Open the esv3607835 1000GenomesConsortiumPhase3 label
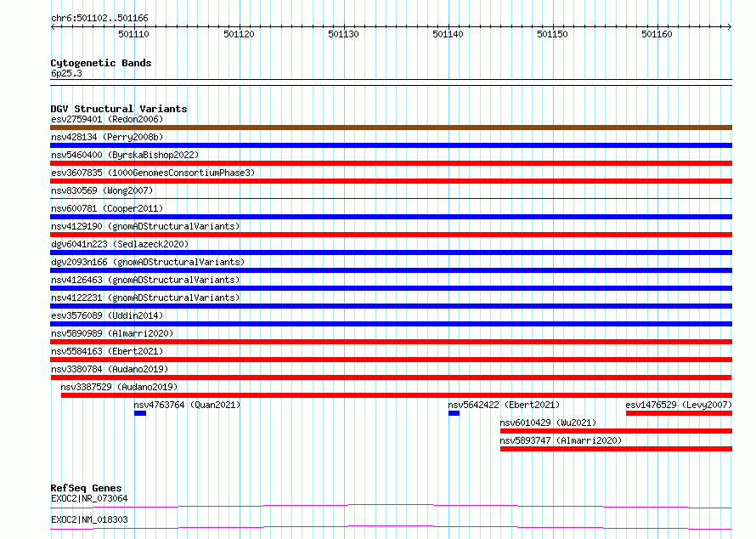 click(x=153, y=173)
